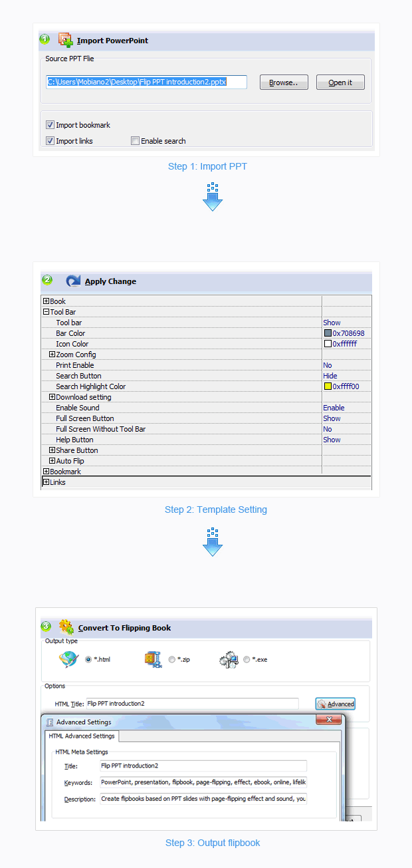Select the Search Button row label
The width and height of the screenshot is (412, 868).
(x=79, y=376)
